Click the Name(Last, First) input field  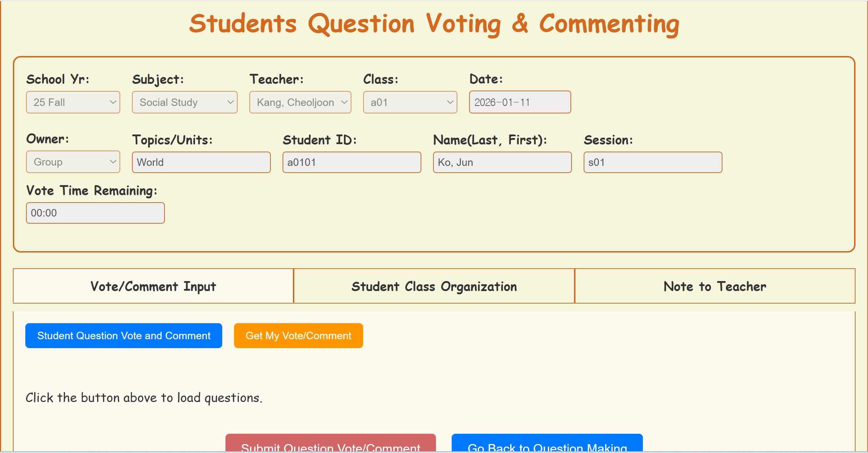pyautogui.click(x=502, y=162)
